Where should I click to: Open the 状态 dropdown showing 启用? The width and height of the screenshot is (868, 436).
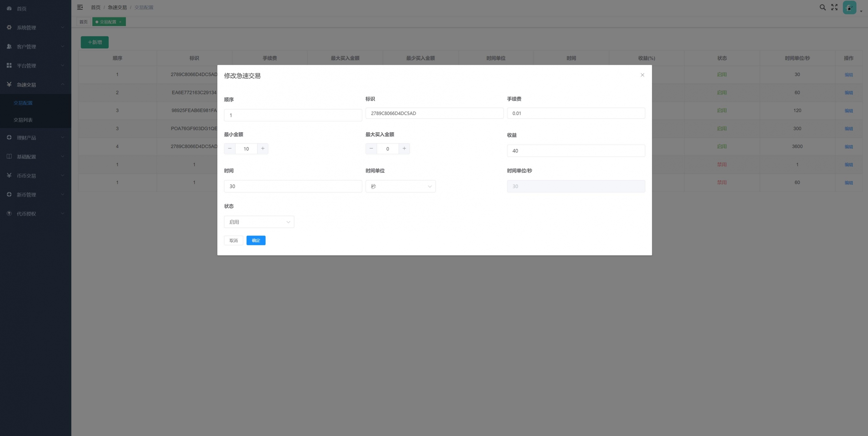coord(259,222)
